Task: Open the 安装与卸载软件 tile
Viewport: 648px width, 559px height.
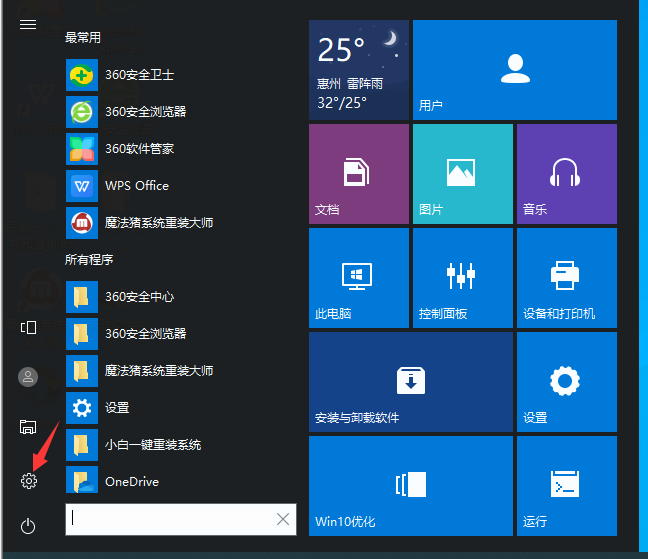Action: click(x=411, y=382)
